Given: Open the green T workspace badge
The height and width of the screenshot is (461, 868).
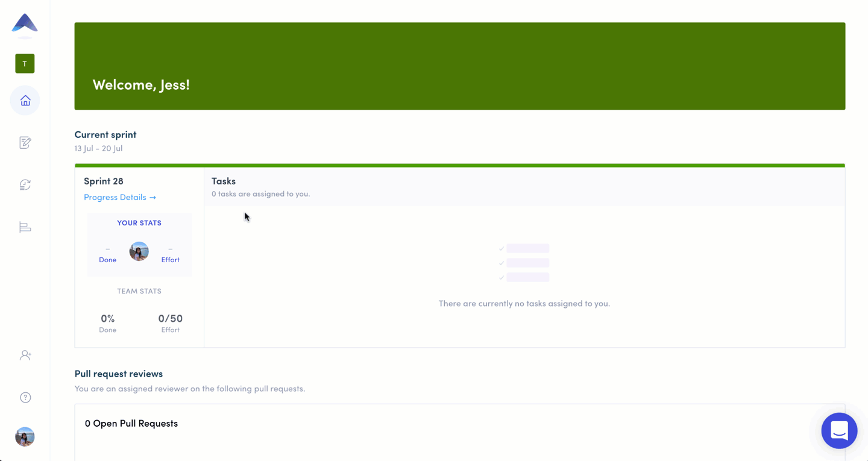Looking at the screenshot, I should tap(25, 63).
